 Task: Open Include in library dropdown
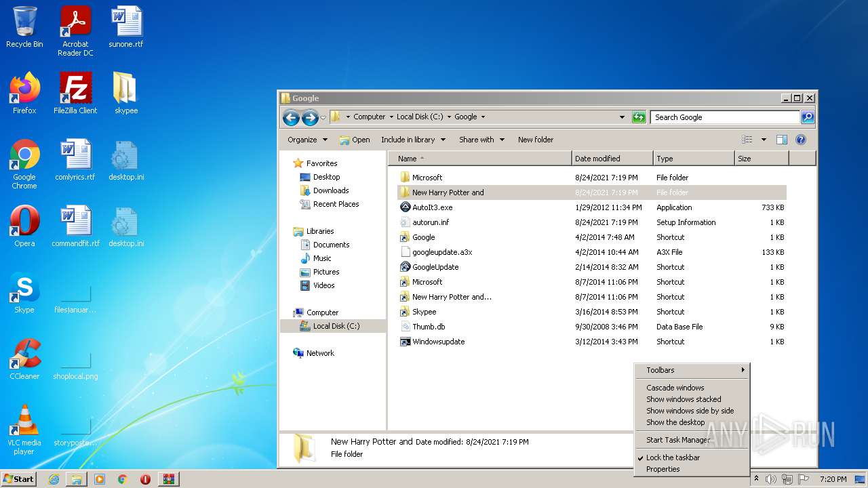pyautogui.click(x=413, y=140)
